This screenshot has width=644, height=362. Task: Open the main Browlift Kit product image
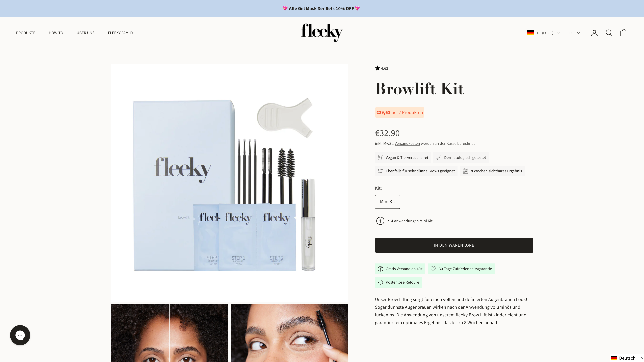click(x=229, y=183)
